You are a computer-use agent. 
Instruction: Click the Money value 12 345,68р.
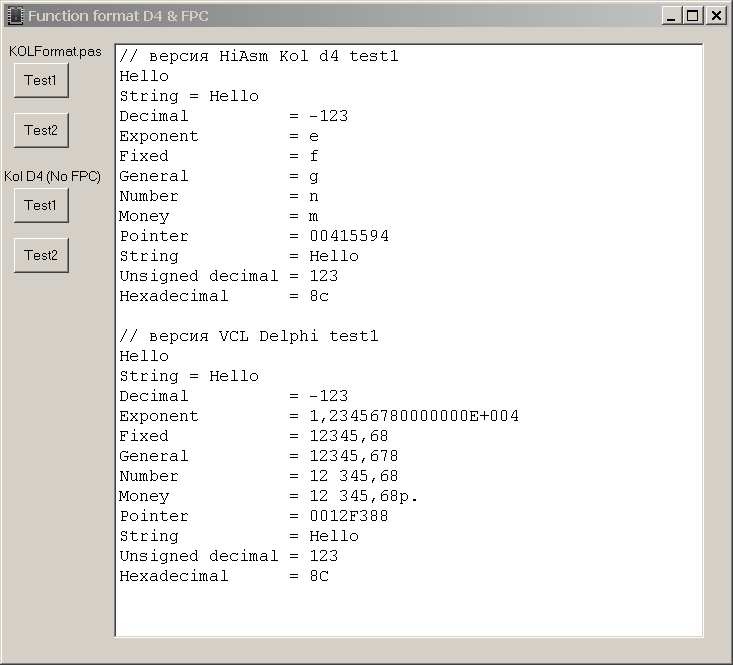(x=364, y=496)
